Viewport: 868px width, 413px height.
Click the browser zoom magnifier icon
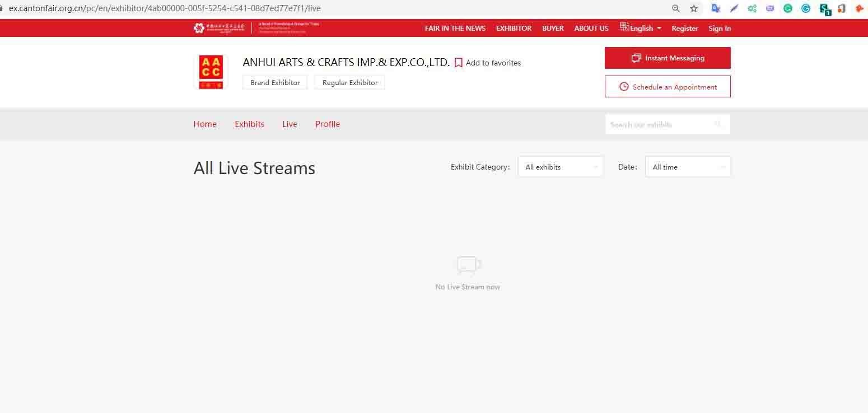(676, 8)
